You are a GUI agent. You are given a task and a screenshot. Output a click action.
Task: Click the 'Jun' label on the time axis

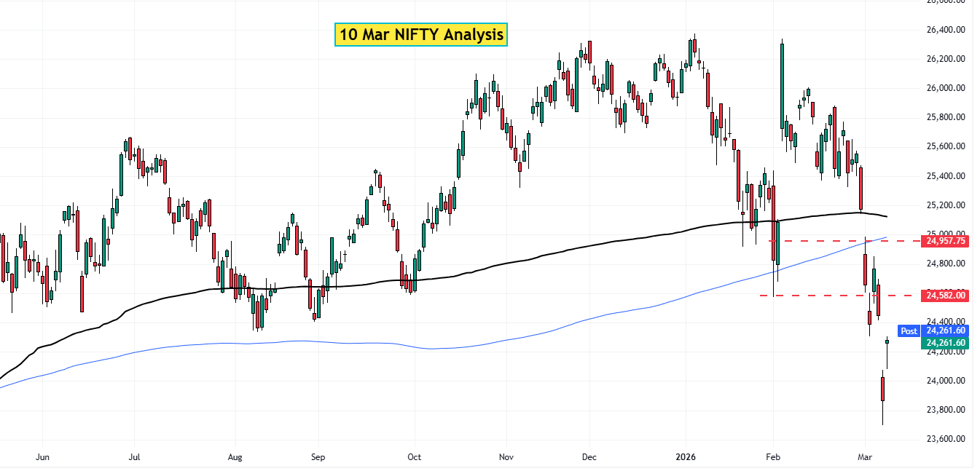click(x=42, y=457)
